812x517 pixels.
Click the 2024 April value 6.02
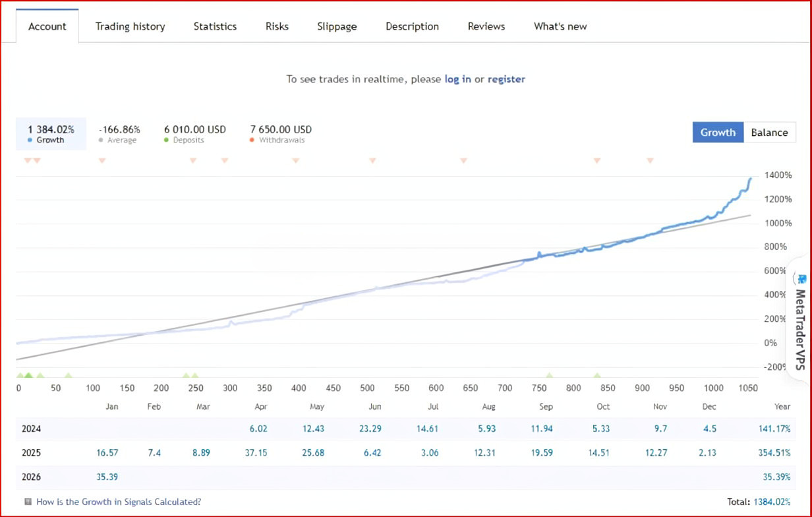[258, 429]
